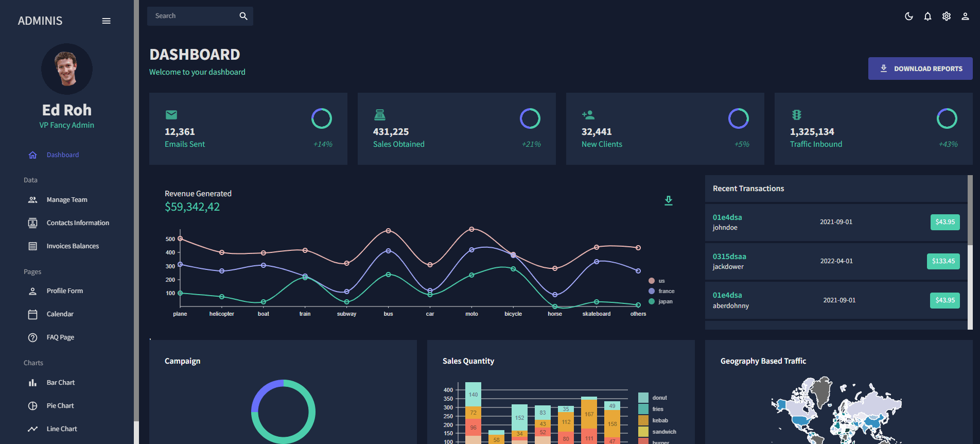Screen dimensions: 980x444
Task: Click the Download Reports button
Action: (920, 69)
